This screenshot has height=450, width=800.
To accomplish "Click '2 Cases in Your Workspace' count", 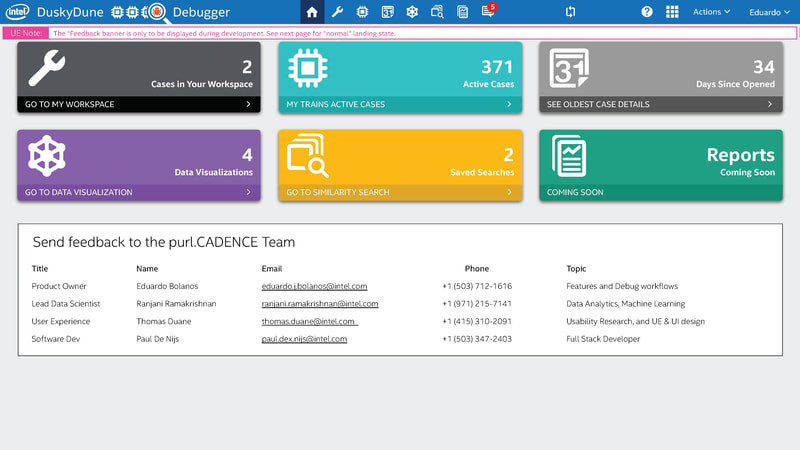I will tap(202, 73).
